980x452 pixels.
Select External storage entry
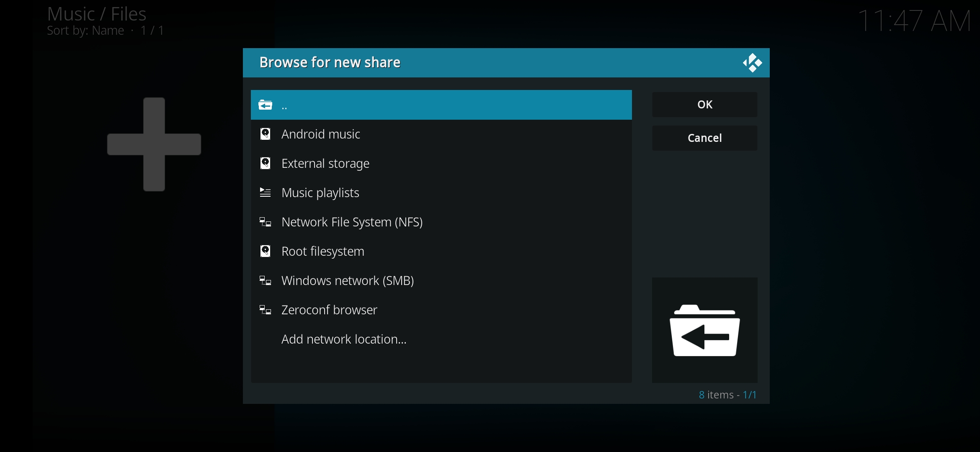coord(325,164)
